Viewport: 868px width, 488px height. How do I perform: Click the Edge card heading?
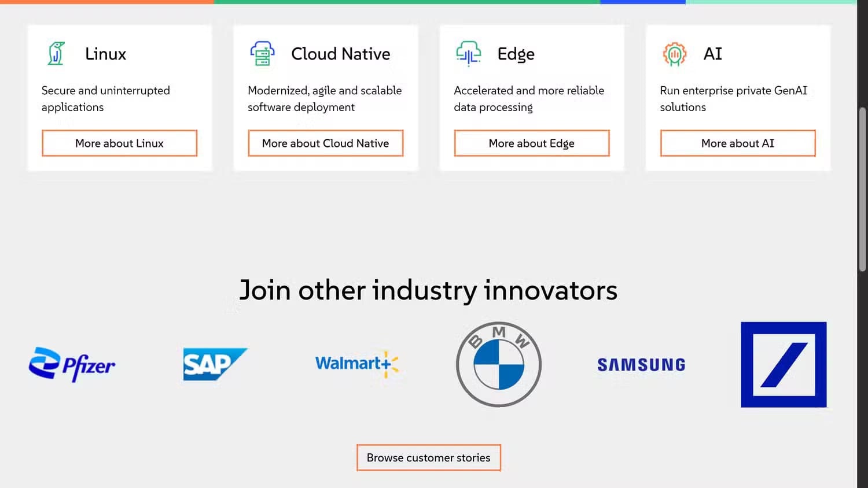[x=516, y=54]
